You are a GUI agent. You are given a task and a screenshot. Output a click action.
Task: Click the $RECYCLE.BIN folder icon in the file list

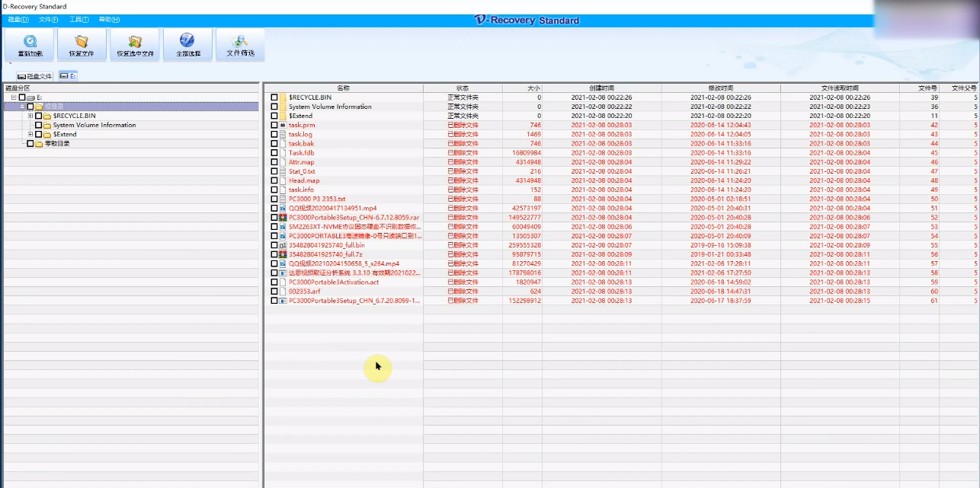[283, 97]
